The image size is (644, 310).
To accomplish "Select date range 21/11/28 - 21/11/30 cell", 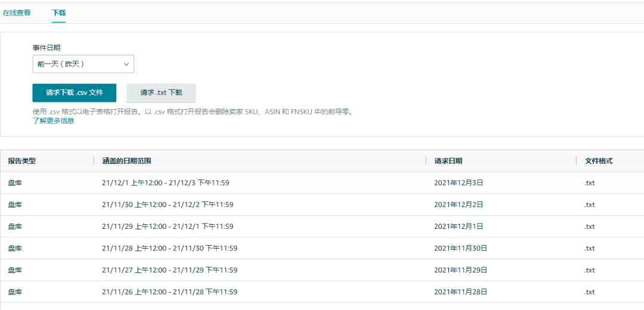I will [169, 248].
